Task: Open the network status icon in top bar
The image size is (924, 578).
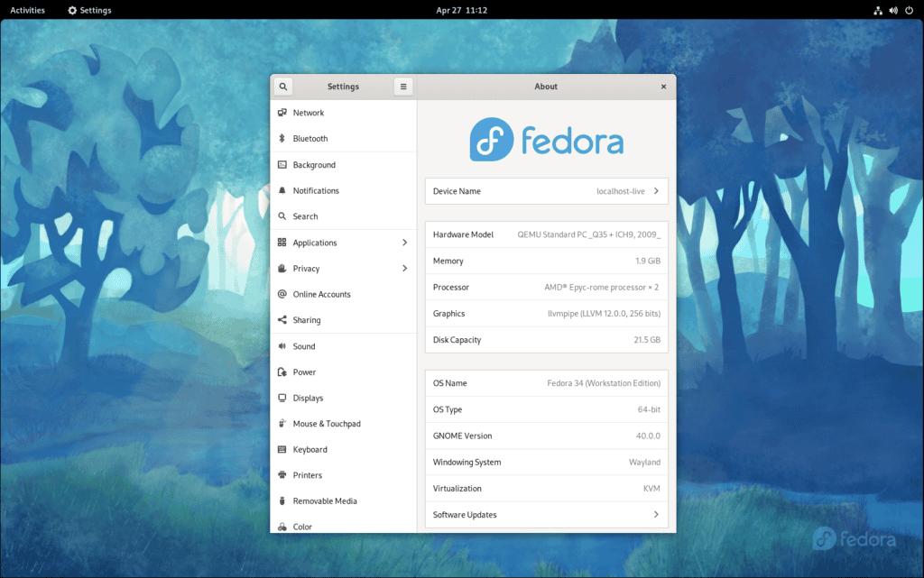Action: pos(878,11)
